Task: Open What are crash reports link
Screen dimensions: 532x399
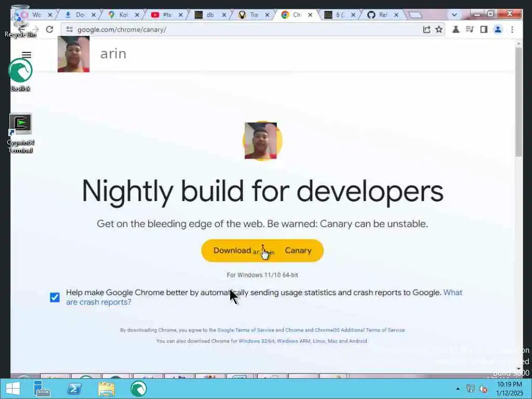Action: click(x=264, y=297)
